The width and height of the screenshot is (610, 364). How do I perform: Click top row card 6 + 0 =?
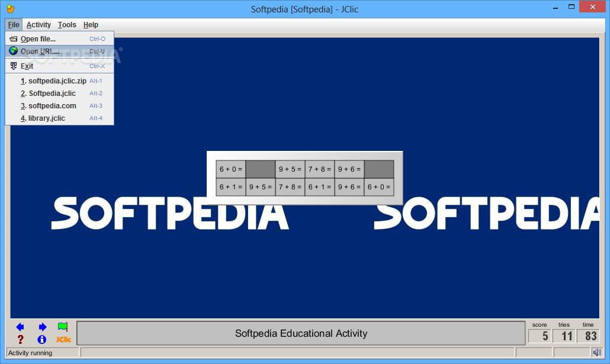pos(231,169)
